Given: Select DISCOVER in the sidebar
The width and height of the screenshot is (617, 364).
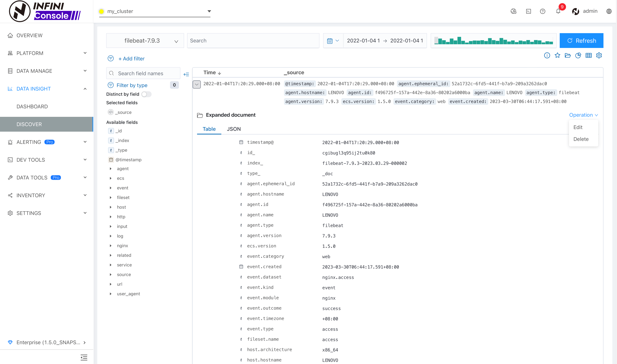Looking at the screenshot, I should click(47, 124).
